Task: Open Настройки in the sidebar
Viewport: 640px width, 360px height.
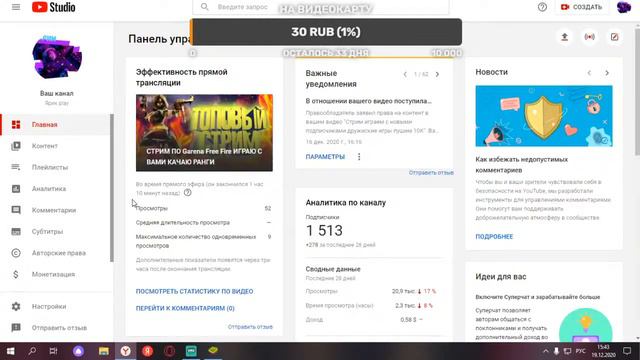Action: [55, 306]
